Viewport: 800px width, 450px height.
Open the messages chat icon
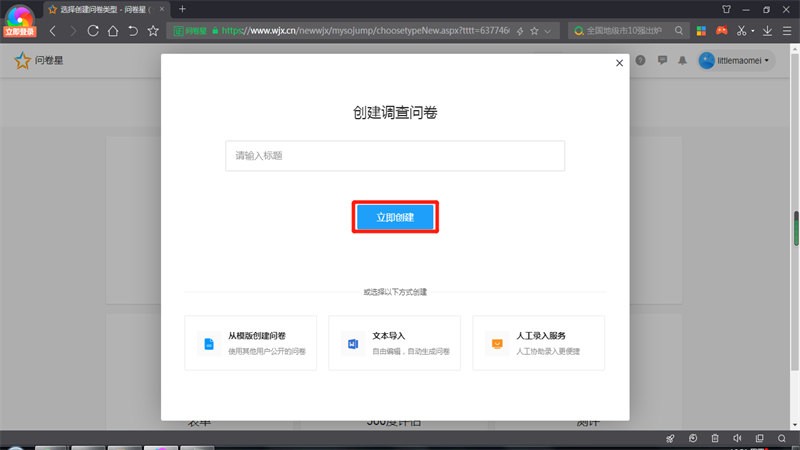662,60
